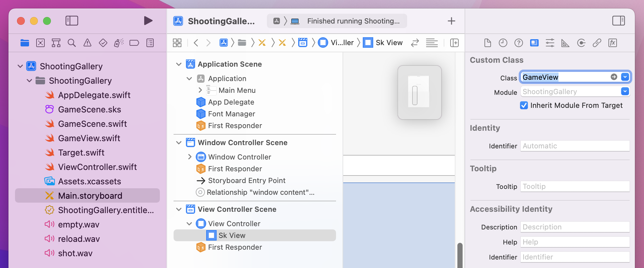
Task: Open AppDelegate.swift file
Action: [x=88, y=95]
